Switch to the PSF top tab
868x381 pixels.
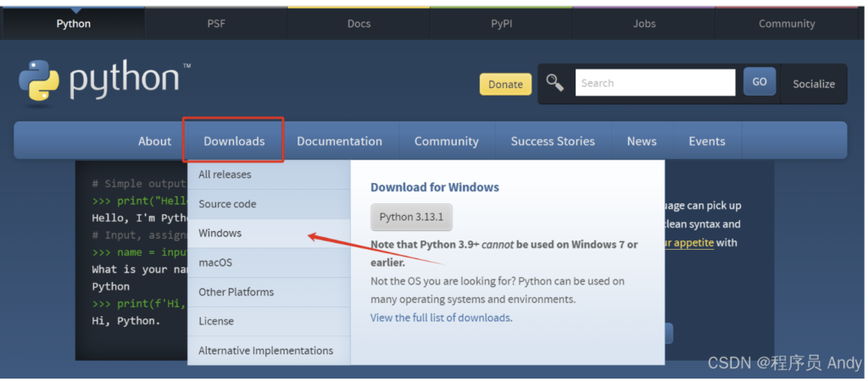pyautogui.click(x=216, y=24)
